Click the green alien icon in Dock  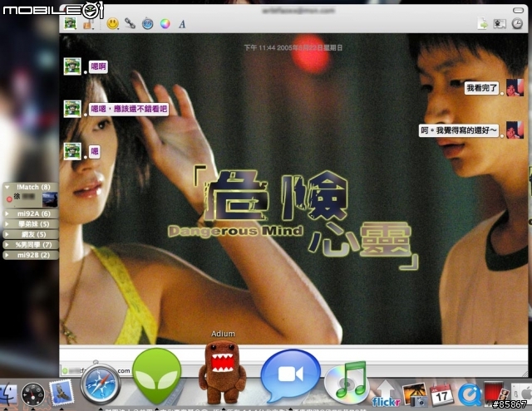(156, 375)
